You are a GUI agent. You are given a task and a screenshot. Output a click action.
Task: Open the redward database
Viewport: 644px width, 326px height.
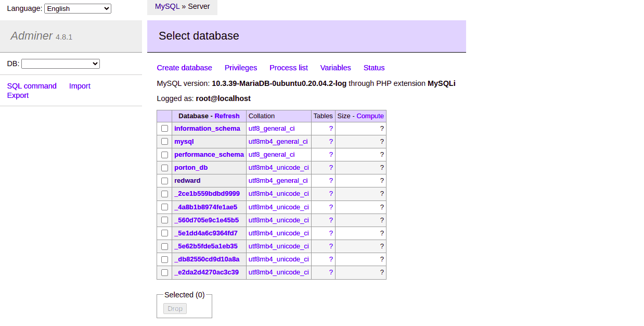(187, 181)
